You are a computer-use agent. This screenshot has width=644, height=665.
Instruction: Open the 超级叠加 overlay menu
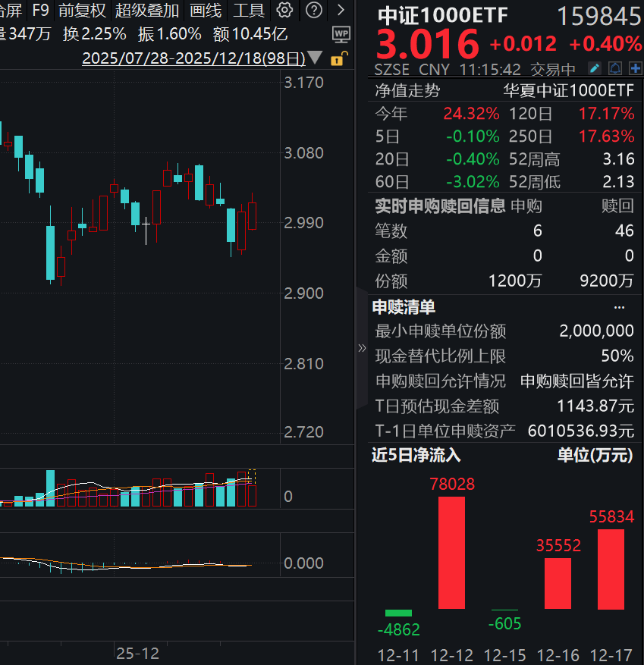(147, 10)
